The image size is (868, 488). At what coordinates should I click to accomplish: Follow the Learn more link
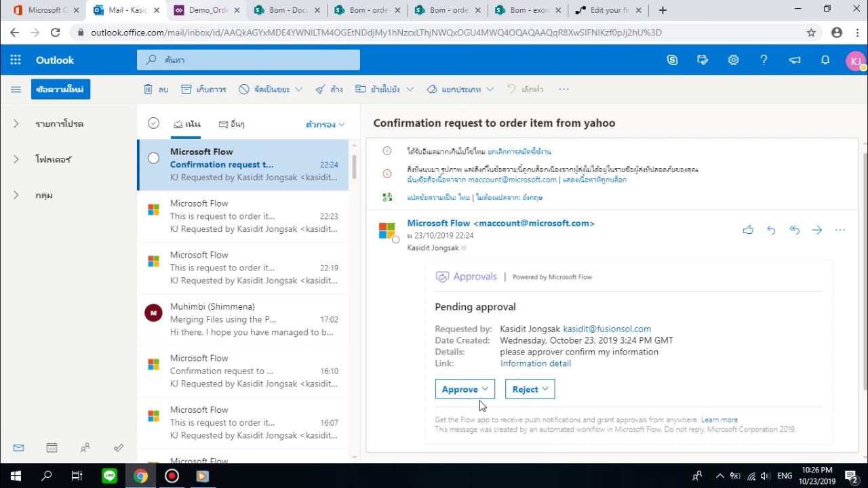pyautogui.click(x=719, y=420)
